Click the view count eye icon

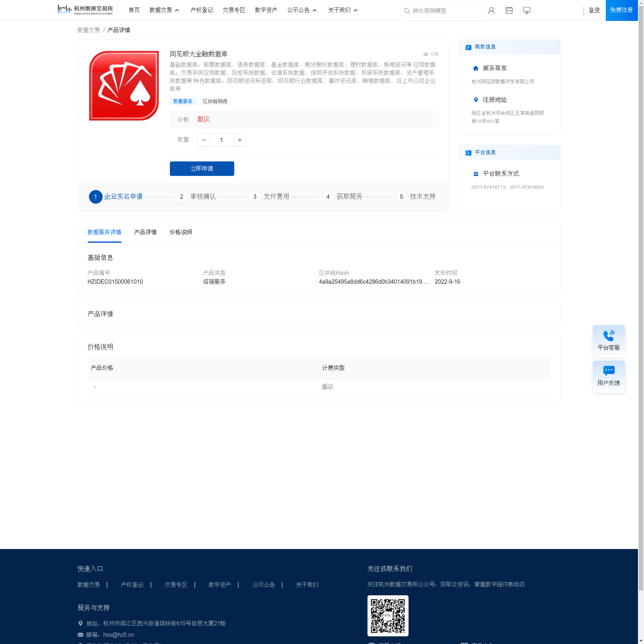[425, 54]
